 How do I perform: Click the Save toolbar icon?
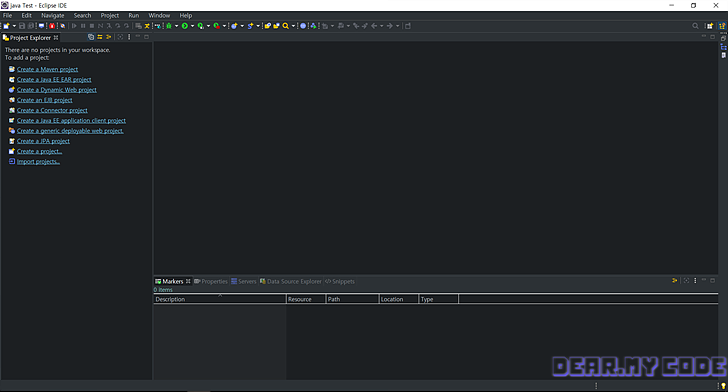point(22,26)
